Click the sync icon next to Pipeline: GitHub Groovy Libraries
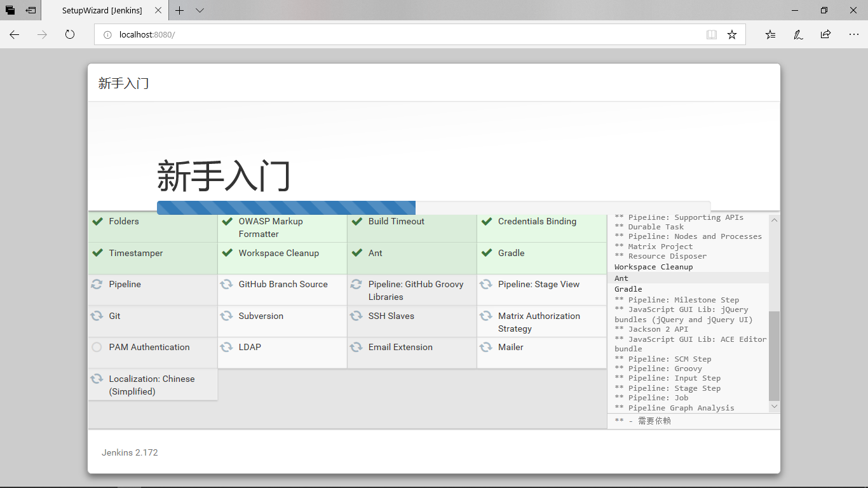The image size is (868, 488). [x=356, y=284]
